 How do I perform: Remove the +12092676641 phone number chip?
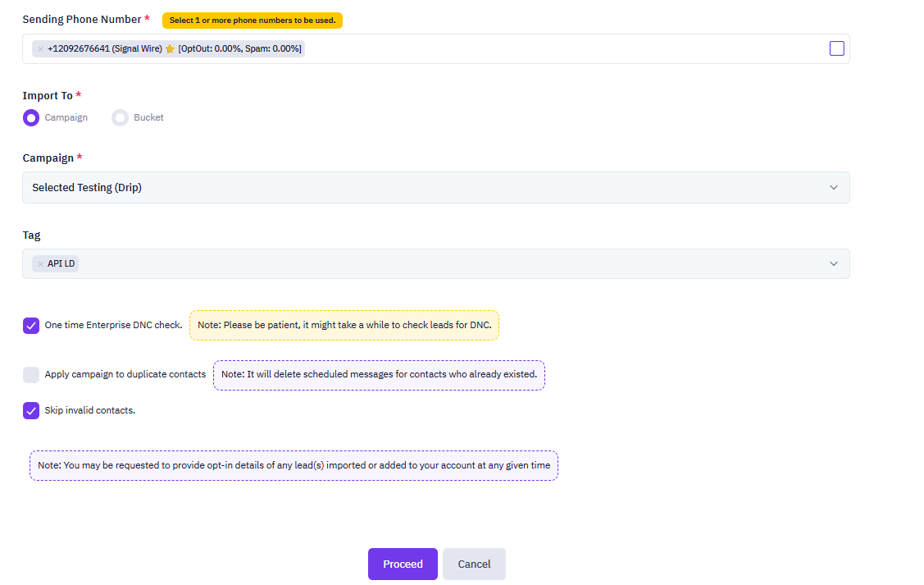(x=39, y=48)
